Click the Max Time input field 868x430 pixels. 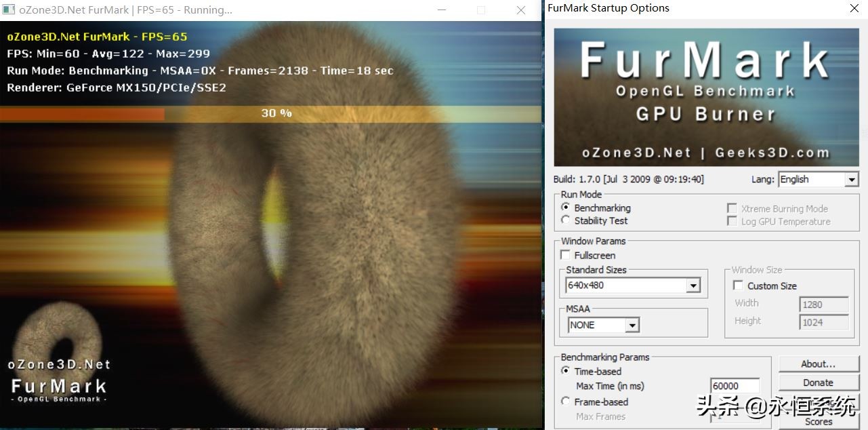(735, 386)
